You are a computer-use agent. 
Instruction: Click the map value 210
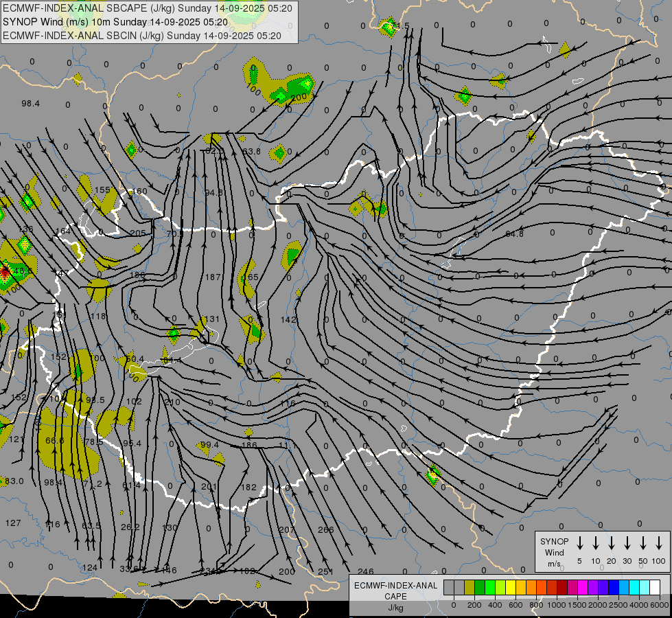tap(172, 402)
